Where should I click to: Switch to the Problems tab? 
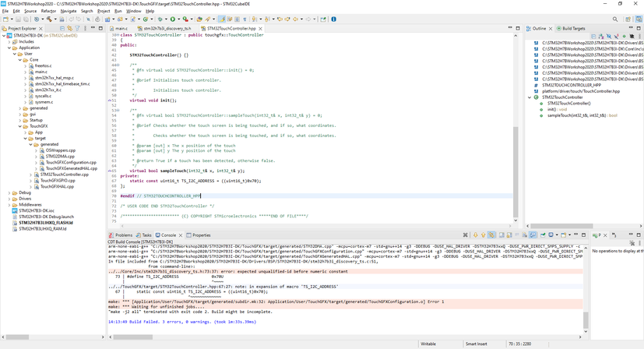pyautogui.click(x=121, y=235)
